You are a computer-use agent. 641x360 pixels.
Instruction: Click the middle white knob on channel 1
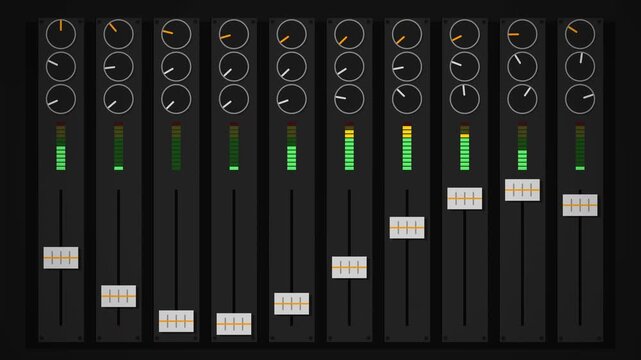click(x=61, y=67)
